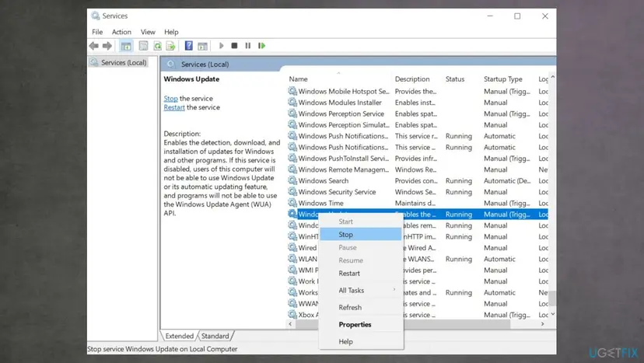The height and width of the screenshot is (363, 644).
Task: Sort by the Status column header
Action: point(455,79)
